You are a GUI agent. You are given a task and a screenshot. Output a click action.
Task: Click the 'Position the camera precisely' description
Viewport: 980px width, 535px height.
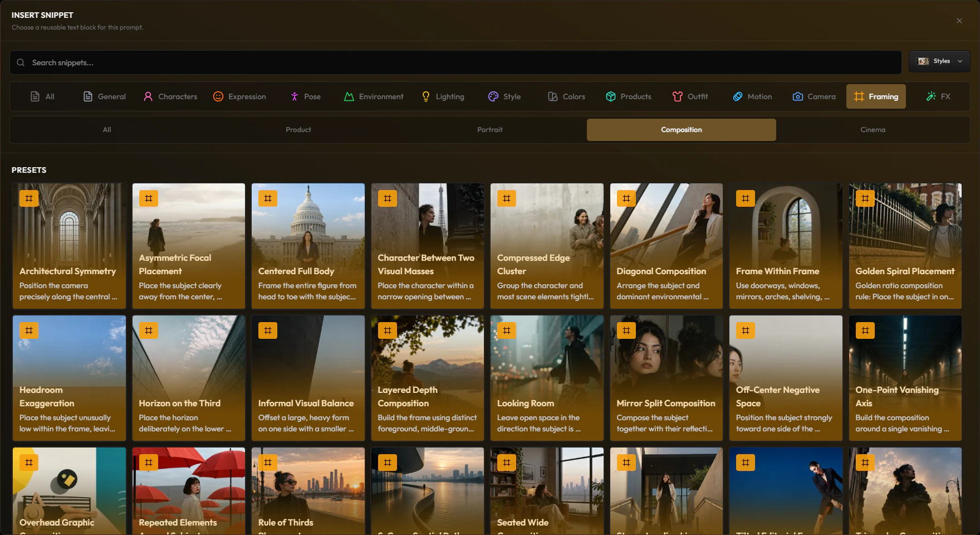(x=68, y=291)
